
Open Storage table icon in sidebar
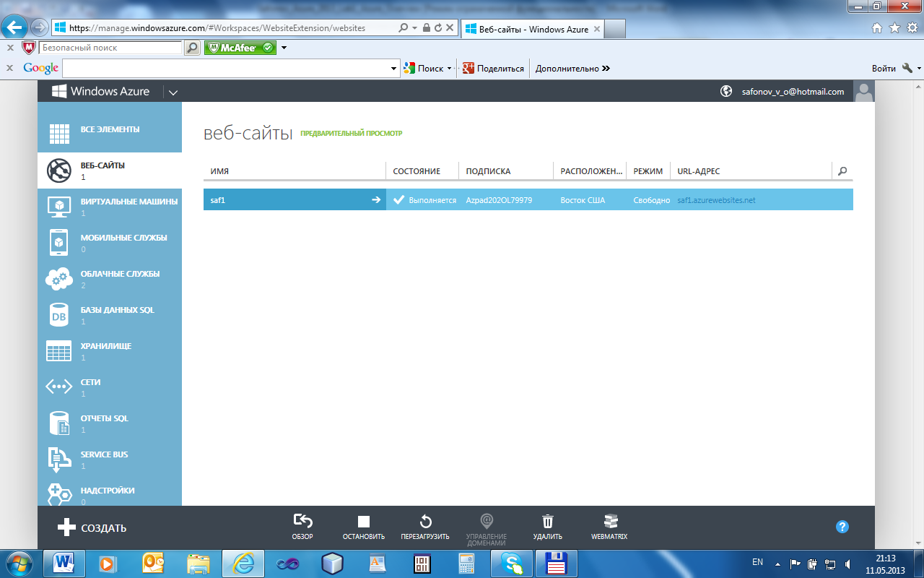[59, 351]
